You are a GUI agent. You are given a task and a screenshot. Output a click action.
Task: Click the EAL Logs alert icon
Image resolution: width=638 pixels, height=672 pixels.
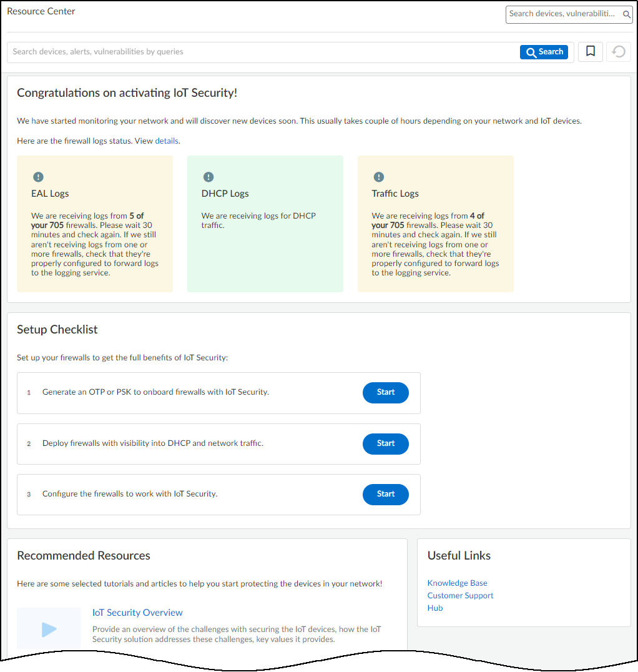(38, 177)
